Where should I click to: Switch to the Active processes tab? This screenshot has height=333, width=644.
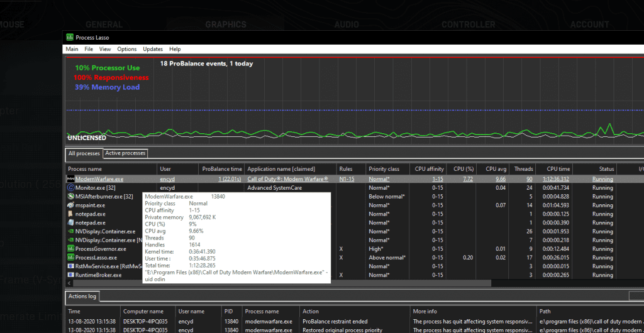point(125,153)
